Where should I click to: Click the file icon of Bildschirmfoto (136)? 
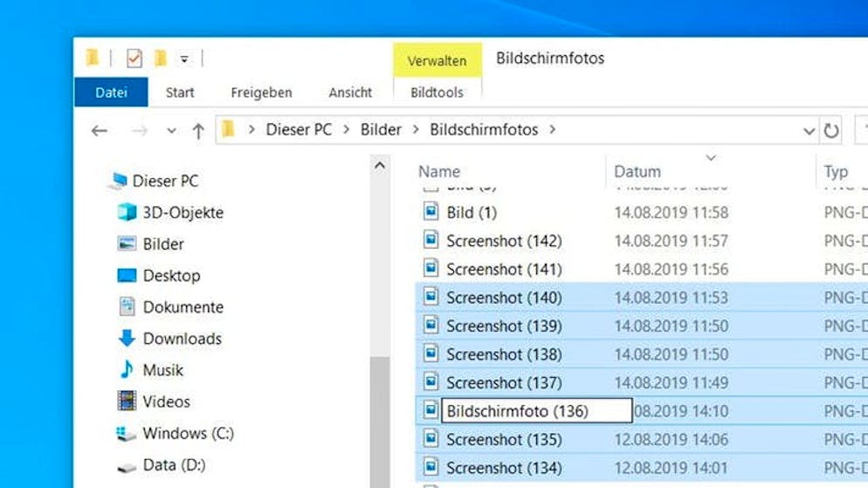click(431, 410)
